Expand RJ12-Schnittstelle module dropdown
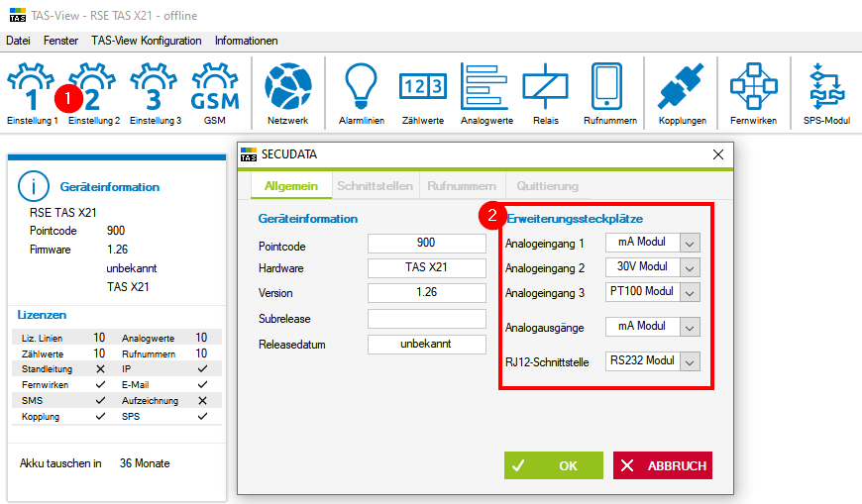862x504 pixels. point(690,361)
